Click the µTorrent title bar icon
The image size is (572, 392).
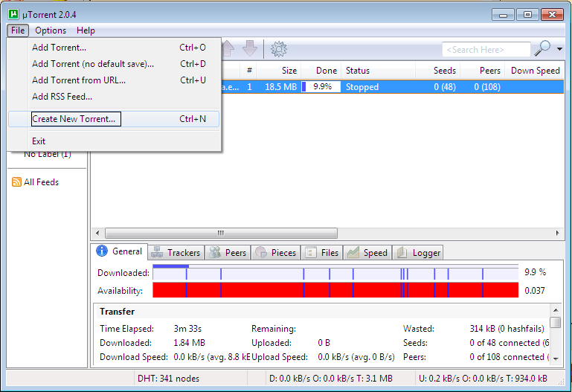13,14
